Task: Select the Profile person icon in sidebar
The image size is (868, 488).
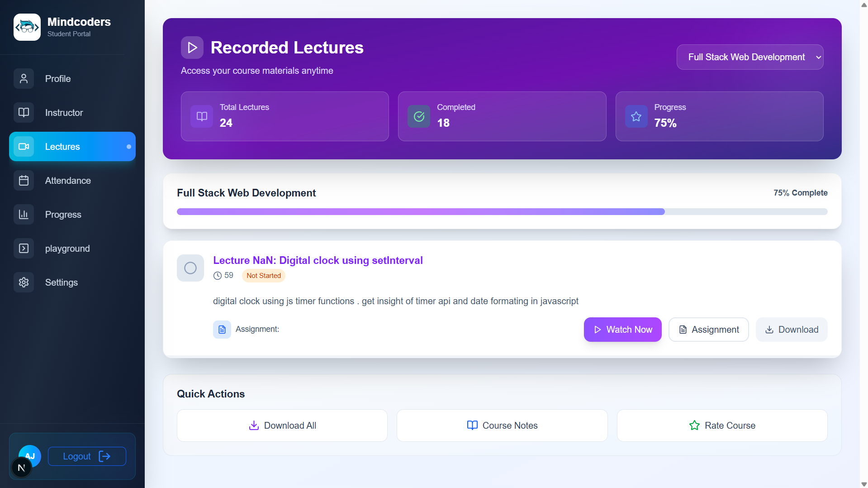Action: pos(23,78)
